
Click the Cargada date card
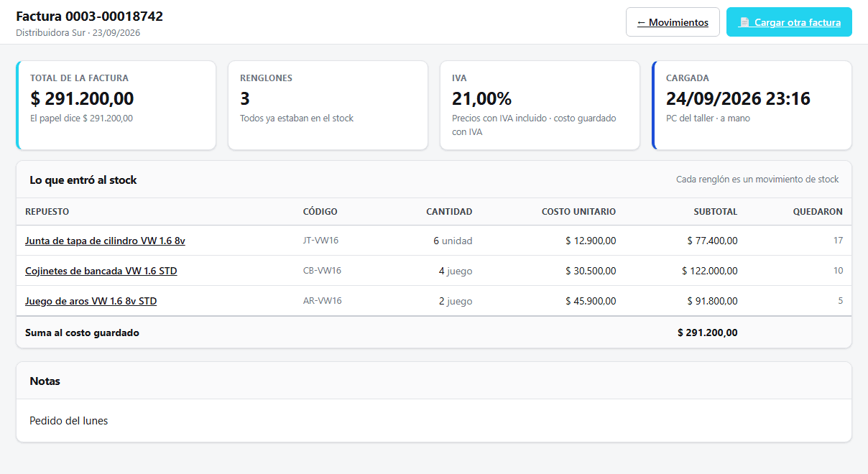click(x=752, y=106)
